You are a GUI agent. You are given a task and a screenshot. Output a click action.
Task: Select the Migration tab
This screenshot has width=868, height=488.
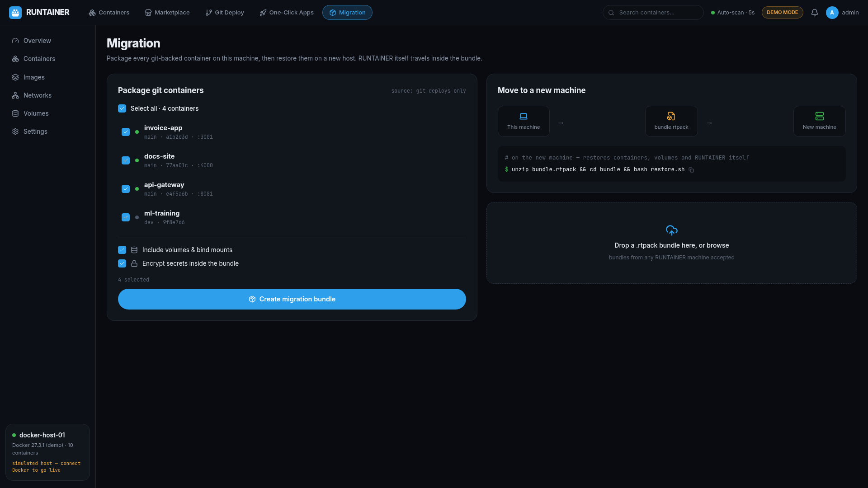347,13
